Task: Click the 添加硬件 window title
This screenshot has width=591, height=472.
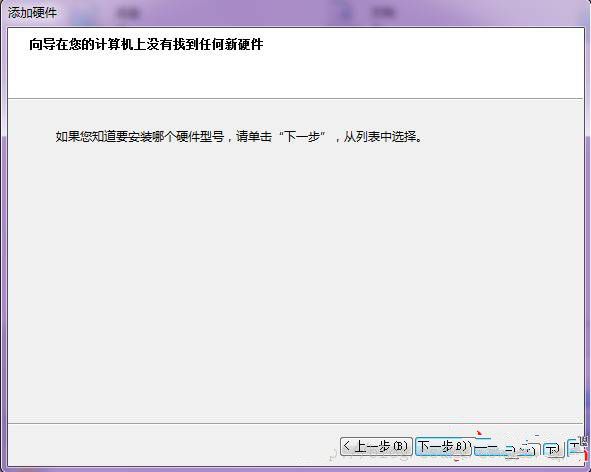Action: click(x=32, y=13)
